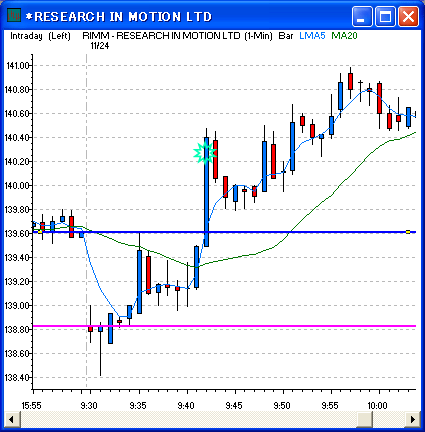The width and height of the screenshot is (425, 432).
Task: Click the Bar chart type label
Action: click(286, 36)
